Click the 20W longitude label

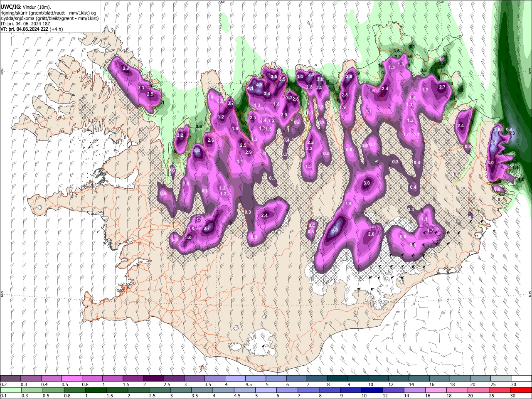click(221, 2)
